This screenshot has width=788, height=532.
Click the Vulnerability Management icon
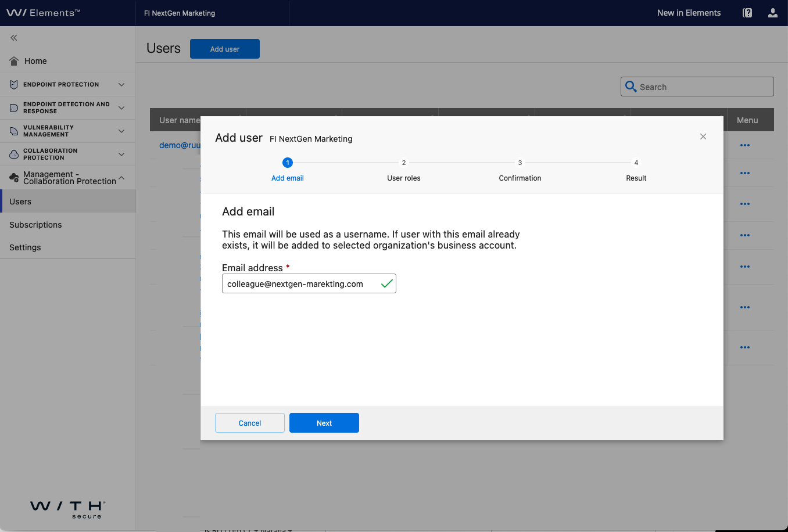click(x=14, y=131)
